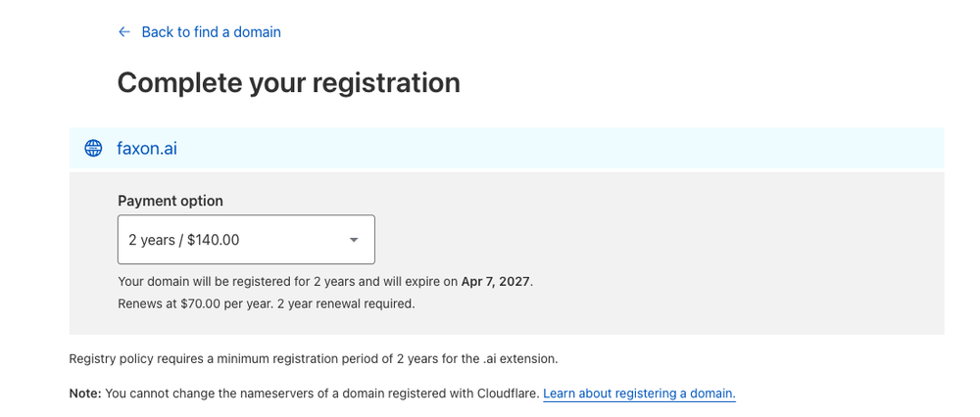
Task: Click the back arrow icon
Action: click(124, 32)
